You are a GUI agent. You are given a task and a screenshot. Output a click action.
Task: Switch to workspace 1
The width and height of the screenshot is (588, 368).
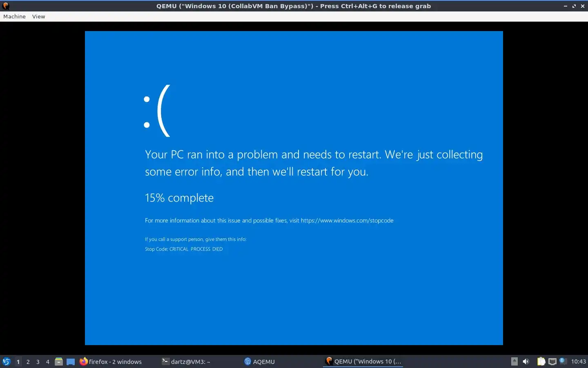tap(18, 361)
